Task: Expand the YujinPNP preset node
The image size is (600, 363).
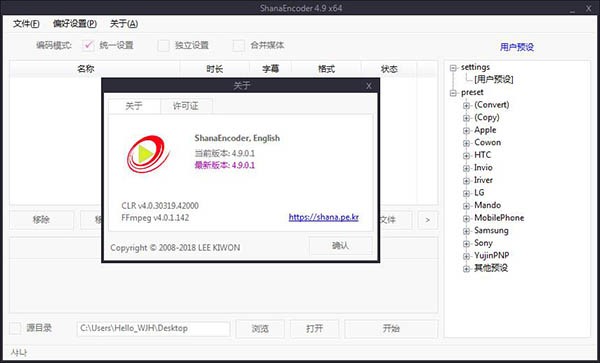Action: pyautogui.click(x=466, y=256)
